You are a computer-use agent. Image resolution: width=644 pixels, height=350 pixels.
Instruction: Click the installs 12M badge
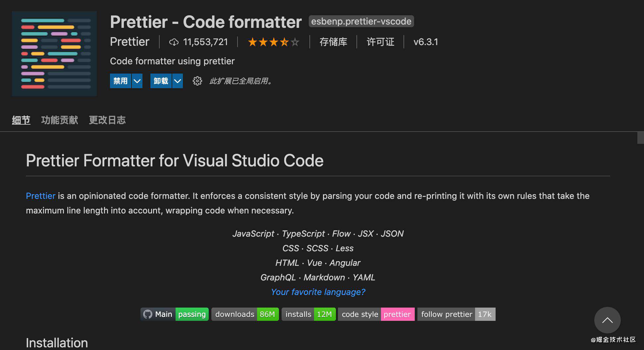(309, 314)
